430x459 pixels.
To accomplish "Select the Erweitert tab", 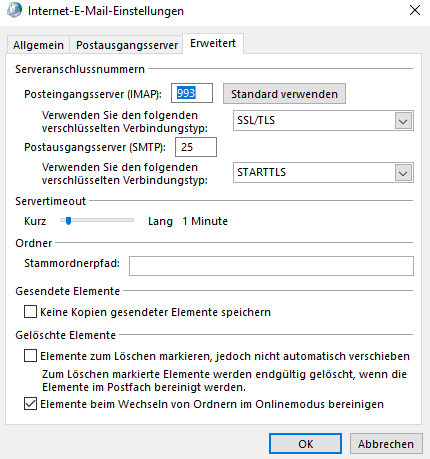I will click(213, 43).
